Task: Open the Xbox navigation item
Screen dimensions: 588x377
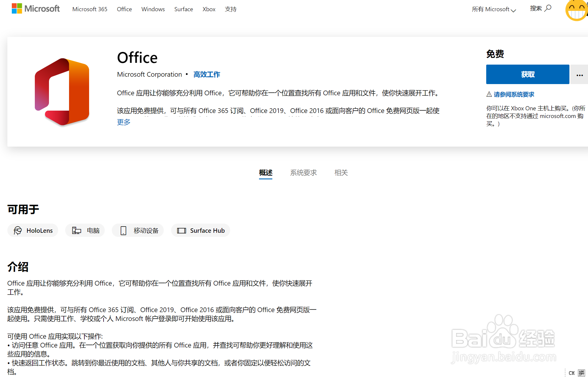Action: pyautogui.click(x=209, y=9)
